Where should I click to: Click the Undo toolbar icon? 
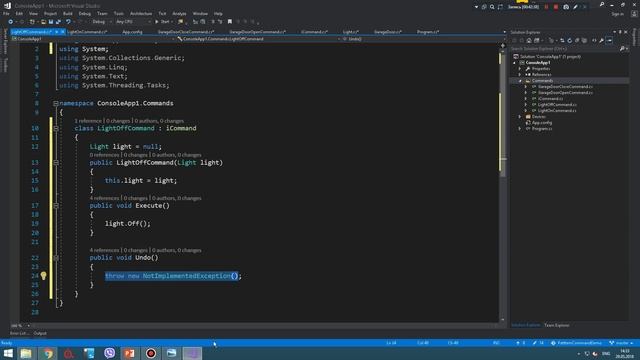(x=68, y=22)
